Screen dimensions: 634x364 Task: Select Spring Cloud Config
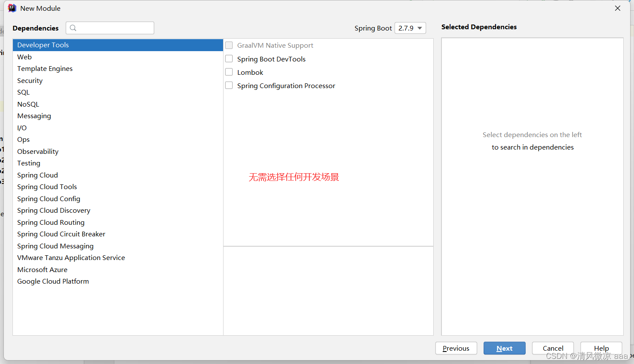(118, 199)
